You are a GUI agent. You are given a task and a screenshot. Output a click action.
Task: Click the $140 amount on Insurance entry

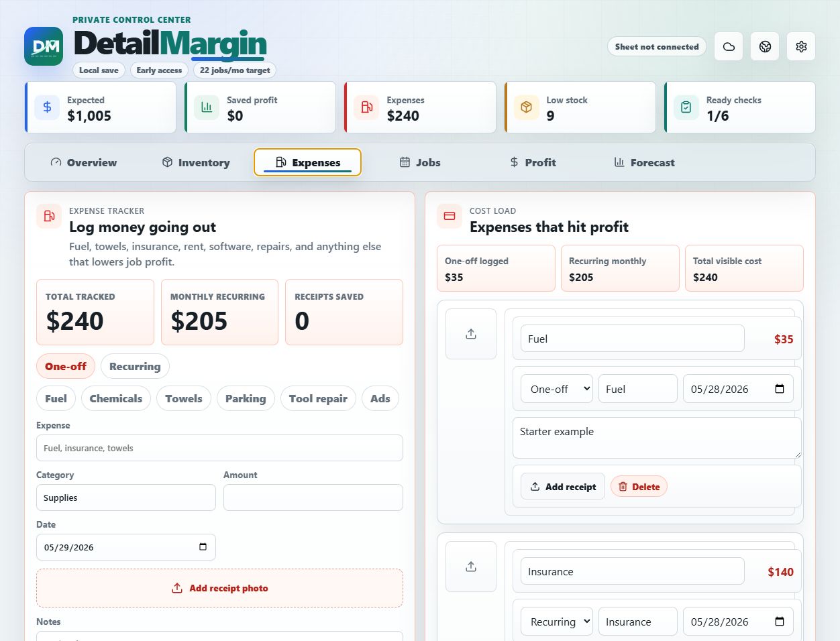click(x=780, y=572)
